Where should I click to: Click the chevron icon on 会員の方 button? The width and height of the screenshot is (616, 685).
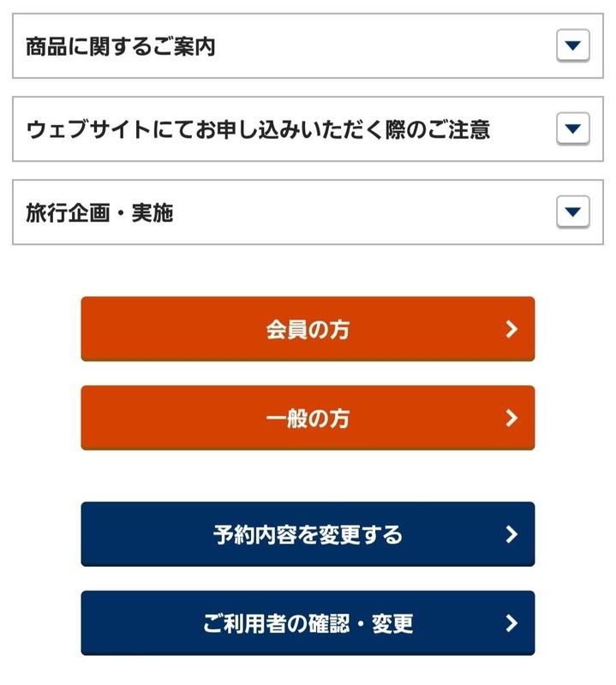point(511,329)
